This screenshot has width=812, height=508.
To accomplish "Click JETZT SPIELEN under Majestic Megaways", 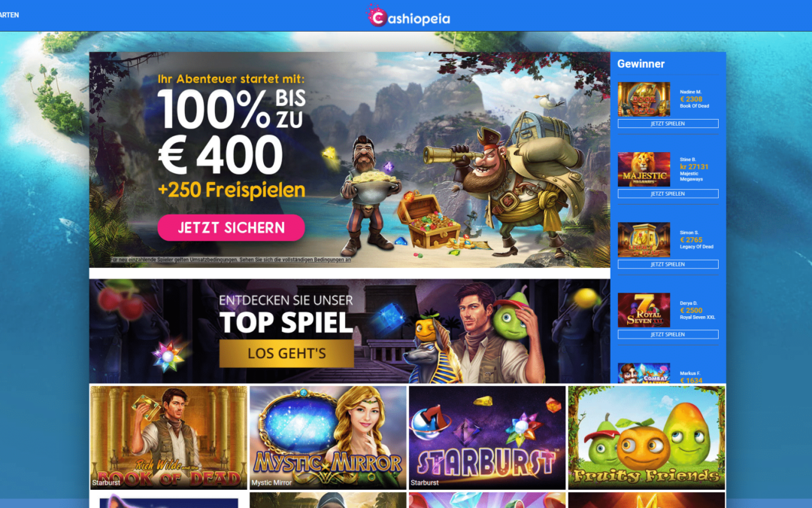I will point(668,193).
